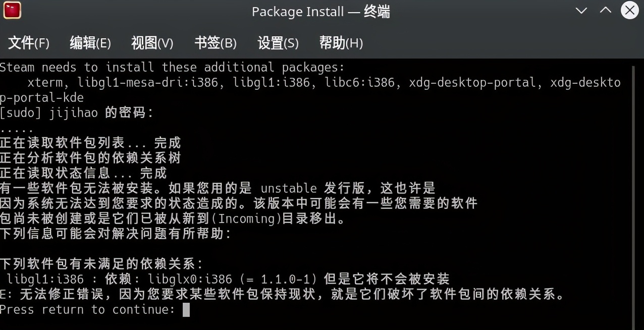
Task: Open the 书签(B) bookmarks menu
Action: click(216, 43)
